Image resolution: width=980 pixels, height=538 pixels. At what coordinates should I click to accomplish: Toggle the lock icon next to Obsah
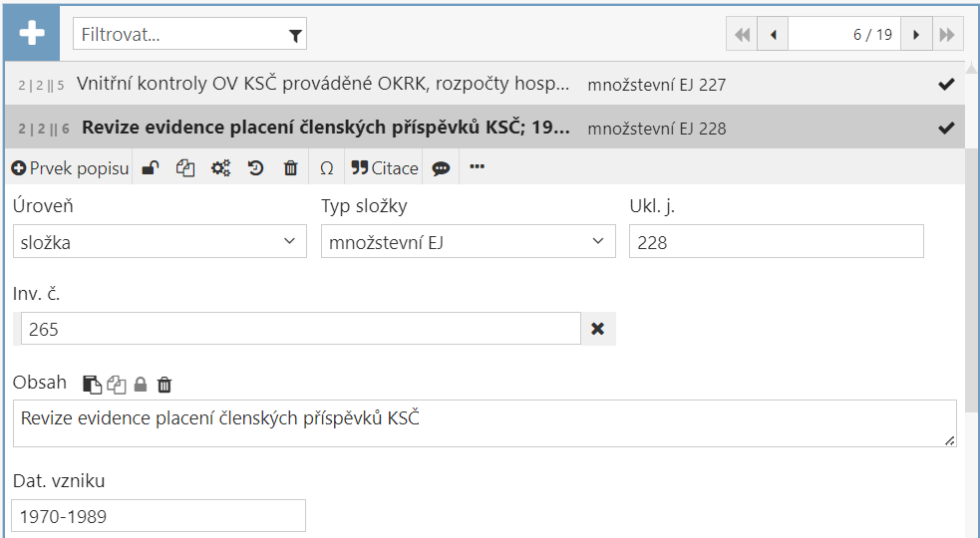[141, 384]
